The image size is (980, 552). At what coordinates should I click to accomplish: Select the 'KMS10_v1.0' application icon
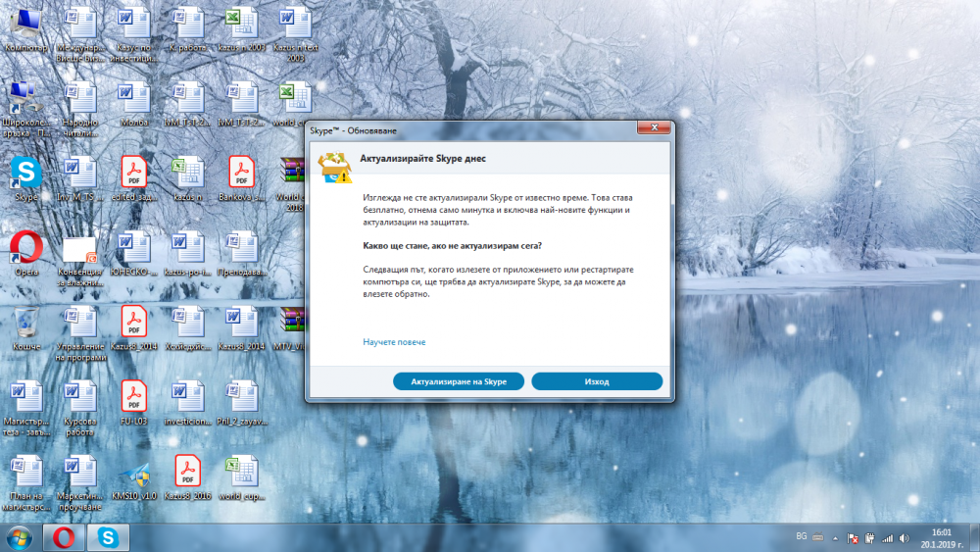[x=133, y=478]
